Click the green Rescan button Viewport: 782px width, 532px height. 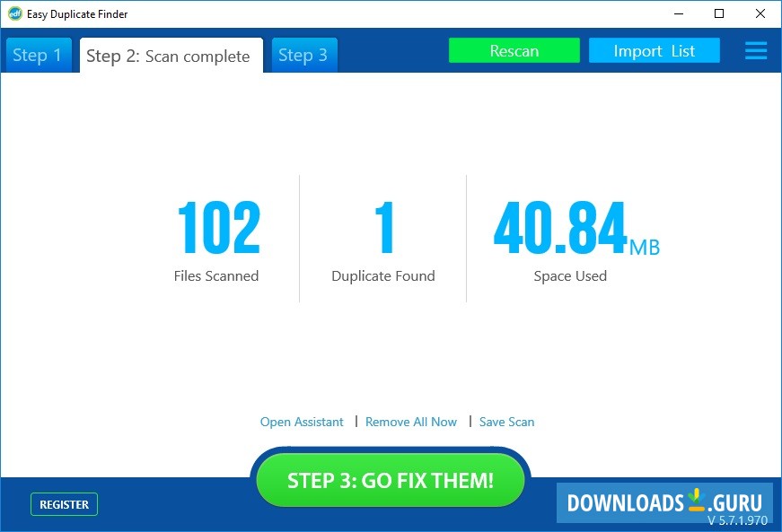click(x=514, y=50)
